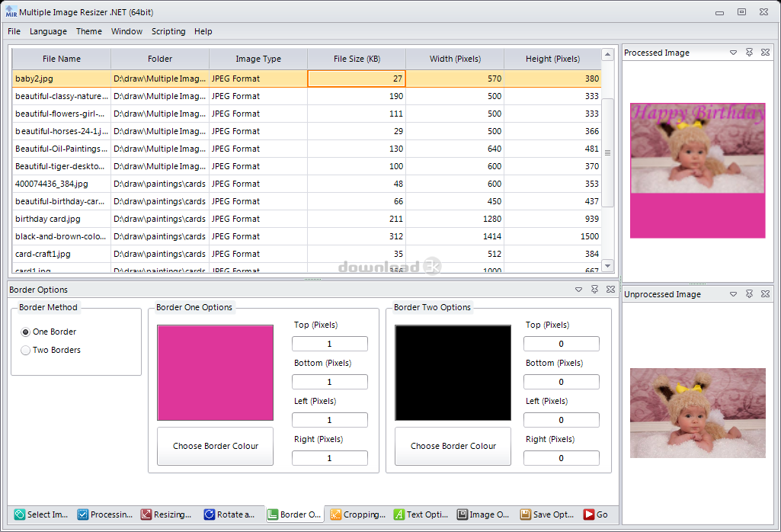
Task: Expand the Border Options panel dropdown arrow
Action: coord(578,290)
